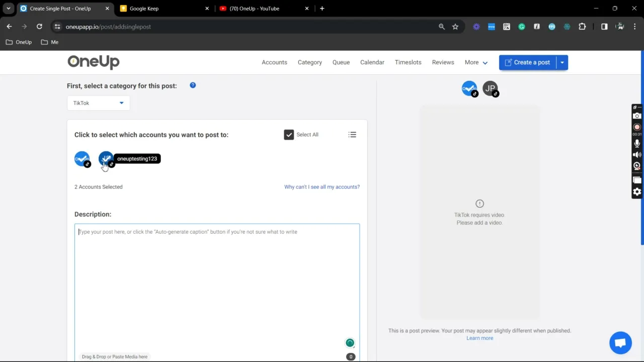The height and width of the screenshot is (362, 644).
Task: Open recorder settings gear icon
Action: click(637, 192)
